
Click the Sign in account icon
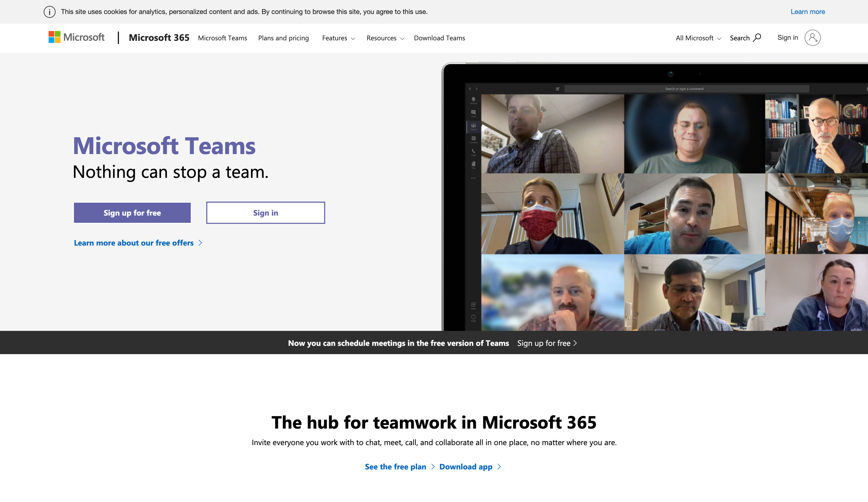click(813, 37)
